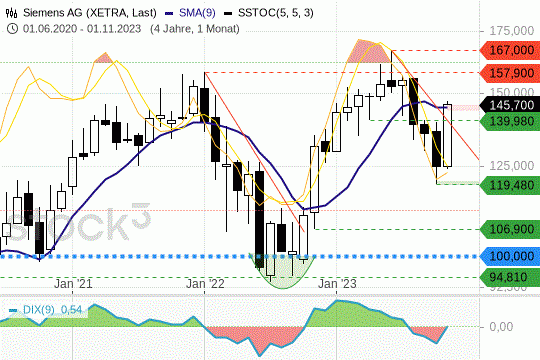
Task: Click the DIX(9) legend line icon
Action: [13, 310]
